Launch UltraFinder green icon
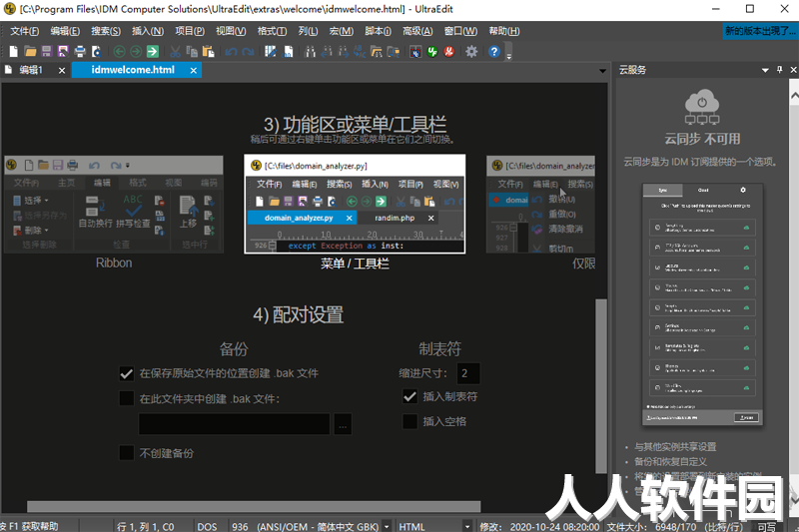The image size is (799, 532). coord(432,52)
